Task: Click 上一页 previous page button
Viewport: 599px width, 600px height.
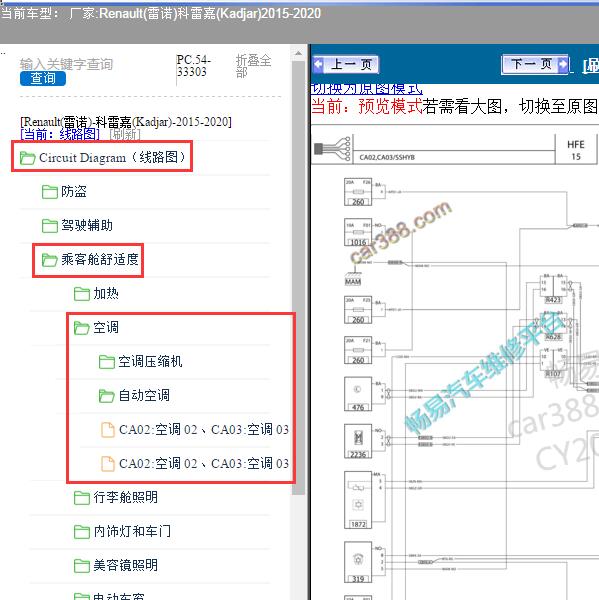Action: coord(346,64)
